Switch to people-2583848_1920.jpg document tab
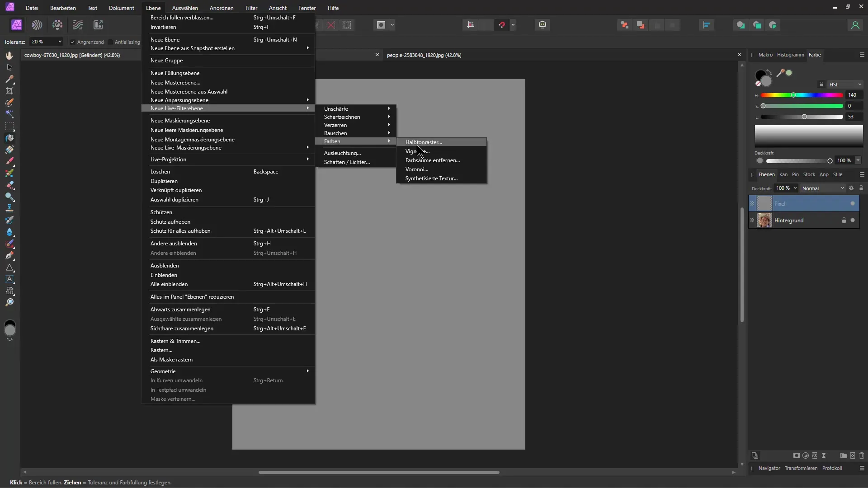Viewport: 868px width, 488px height. (424, 55)
